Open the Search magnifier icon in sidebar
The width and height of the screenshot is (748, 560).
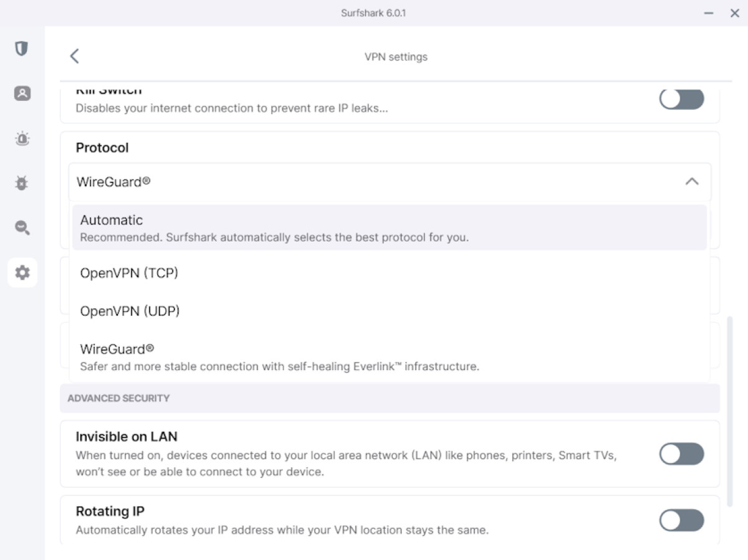(22, 228)
